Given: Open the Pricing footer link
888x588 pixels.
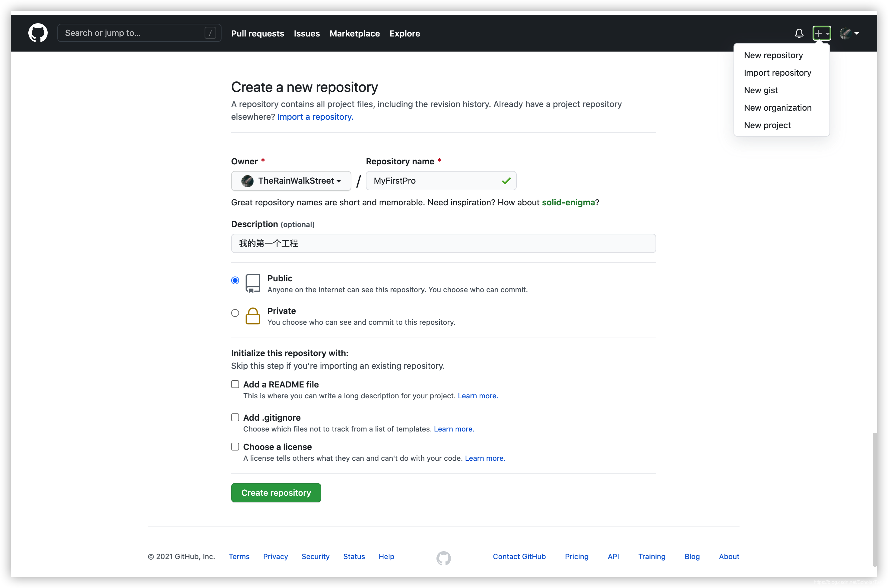Looking at the screenshot, I should coord(576,557).
